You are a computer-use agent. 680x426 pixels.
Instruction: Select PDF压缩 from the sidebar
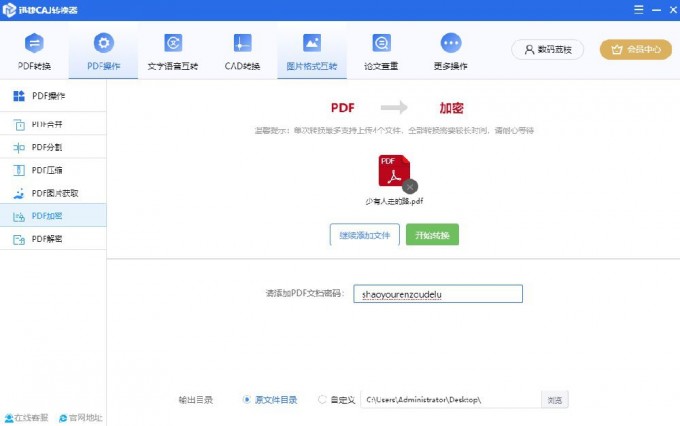[53, 170]
